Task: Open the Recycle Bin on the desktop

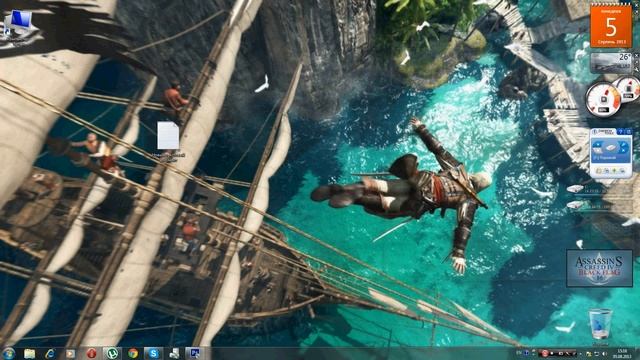Action: (x=600, y=324)
